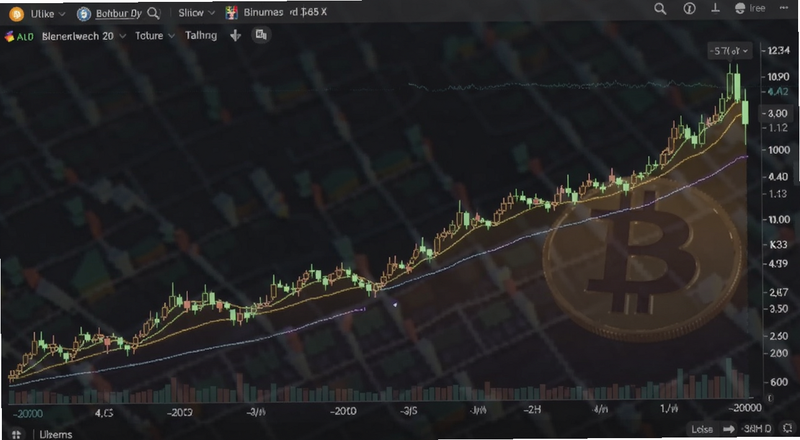Click the -2009 time axis label
800x440 pixels.
[180, 412]
